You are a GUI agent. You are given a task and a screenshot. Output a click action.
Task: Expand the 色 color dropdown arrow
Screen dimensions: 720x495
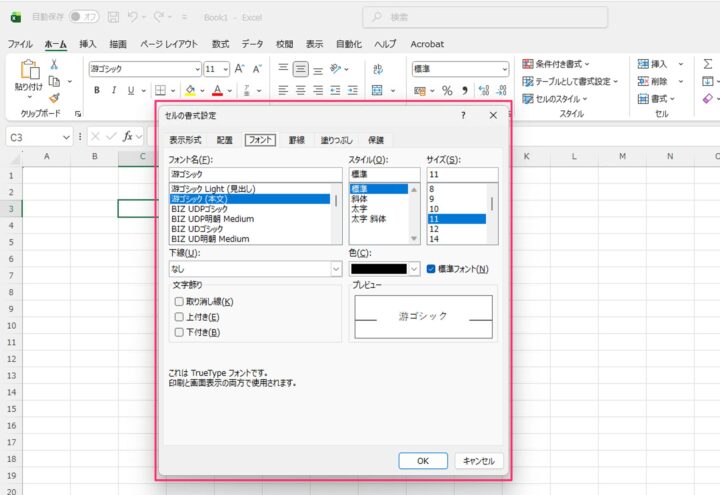(x=415, y=269)
